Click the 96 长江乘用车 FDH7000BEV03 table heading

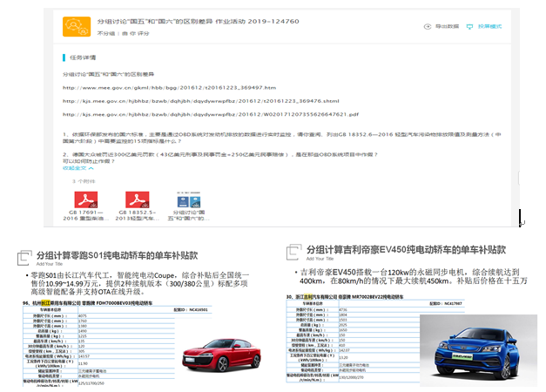(x=88, y=303)
